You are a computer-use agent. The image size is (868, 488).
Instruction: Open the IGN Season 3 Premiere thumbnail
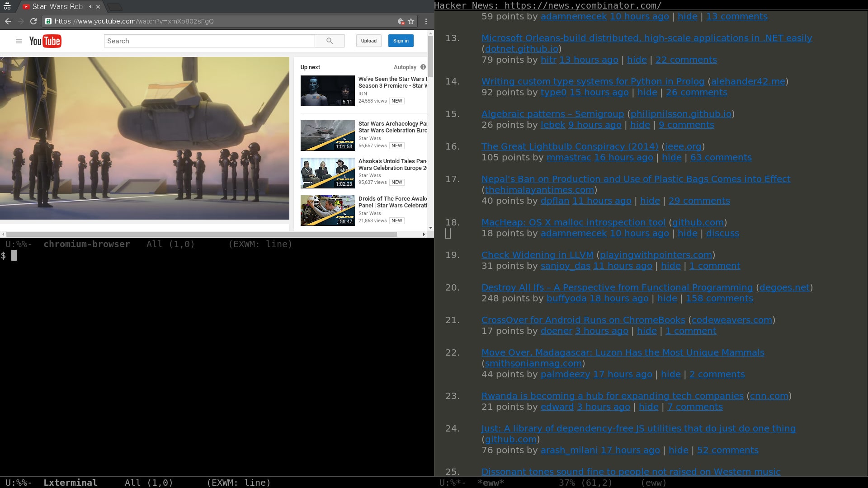pos(328,91)
